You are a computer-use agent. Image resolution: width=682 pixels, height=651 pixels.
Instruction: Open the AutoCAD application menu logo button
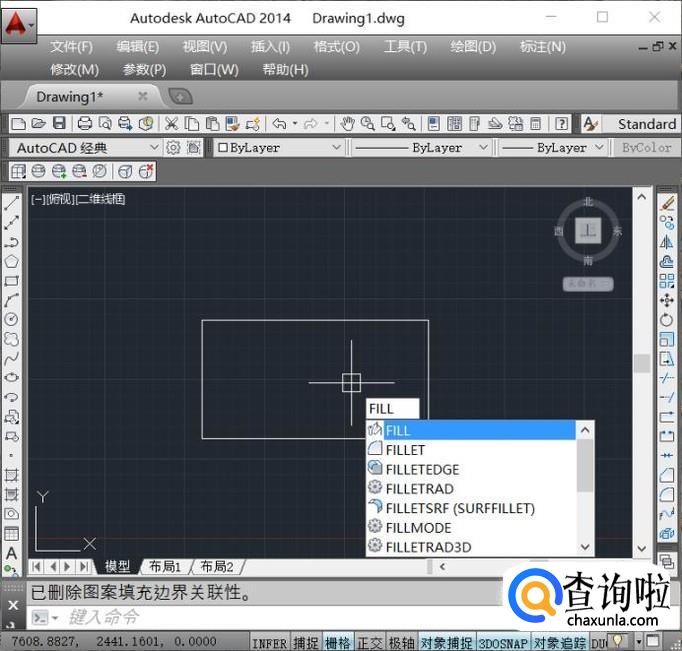tap(18, 22)
